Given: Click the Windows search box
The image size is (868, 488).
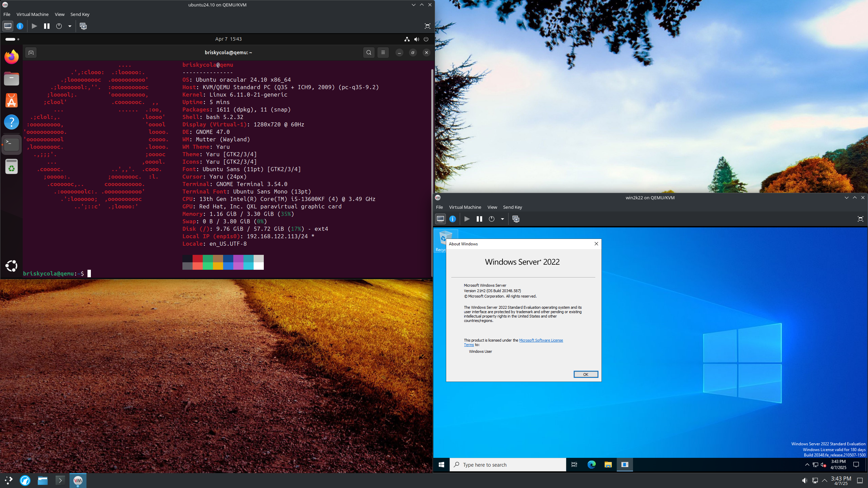Looking at the screenshot, I should click(508, 465).
